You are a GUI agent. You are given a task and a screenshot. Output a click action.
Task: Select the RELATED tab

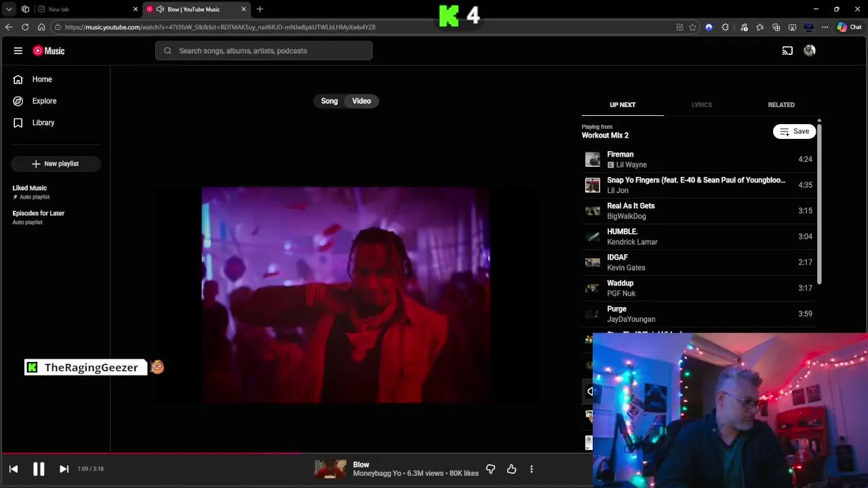[781, 105]
